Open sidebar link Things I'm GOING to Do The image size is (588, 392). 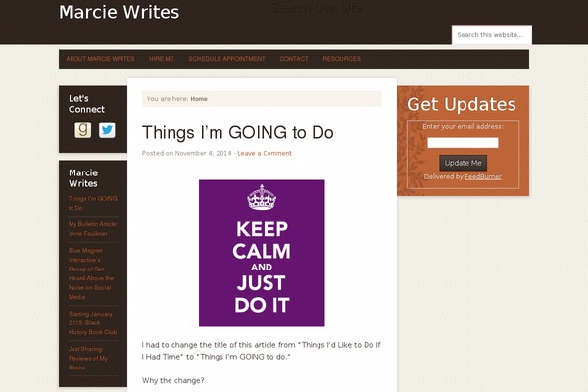point(93,203)
